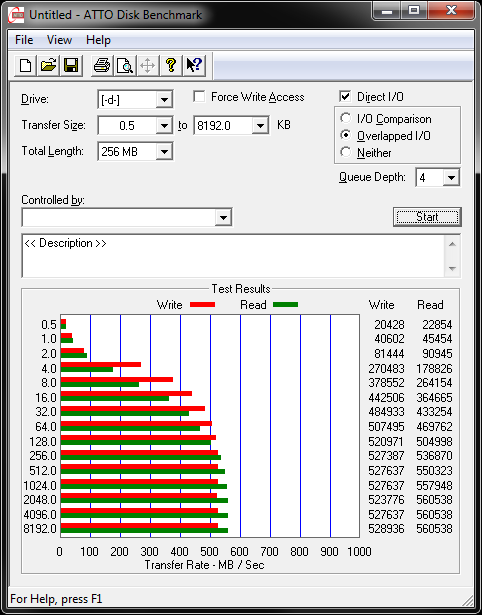Enable Force Write Access checkbox
Viewport: 482px width, 615px height.
click(x=199, y=96)
